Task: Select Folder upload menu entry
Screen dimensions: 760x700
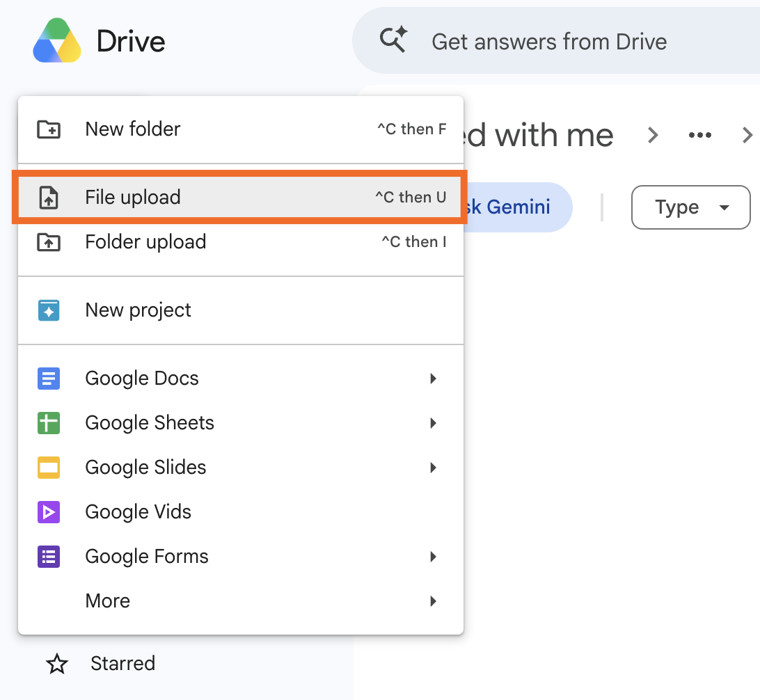Action: [241, 241]
